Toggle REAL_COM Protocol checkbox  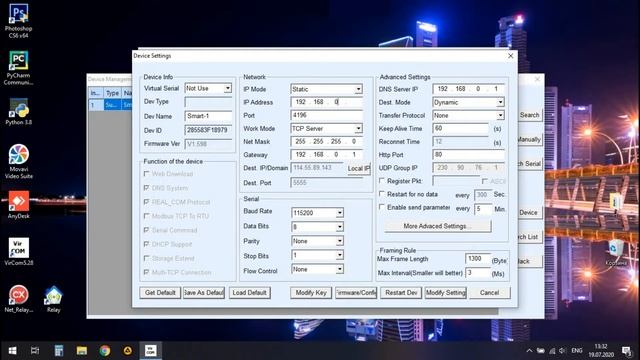(147, 202)
